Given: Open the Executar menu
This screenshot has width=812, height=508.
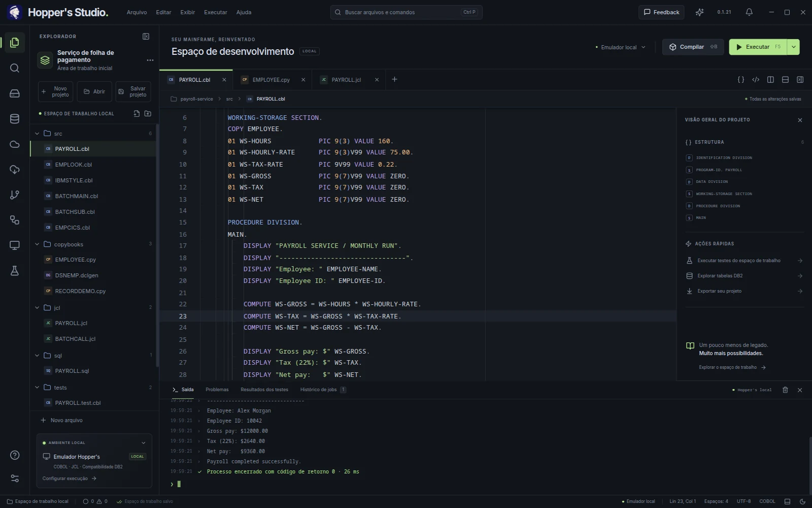Looking at the screenshot, I should [x=215, y=12].
